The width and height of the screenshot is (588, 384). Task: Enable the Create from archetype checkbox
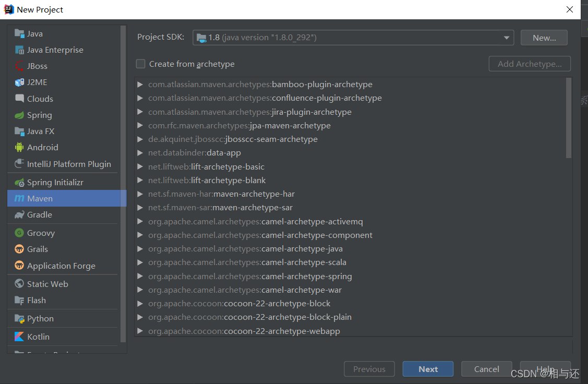pos(141,64)
